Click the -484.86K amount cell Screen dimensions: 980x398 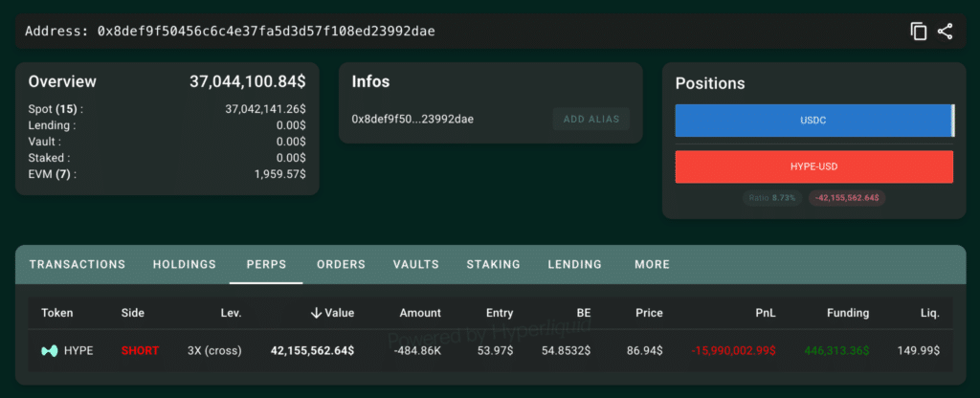pos(417,350)
